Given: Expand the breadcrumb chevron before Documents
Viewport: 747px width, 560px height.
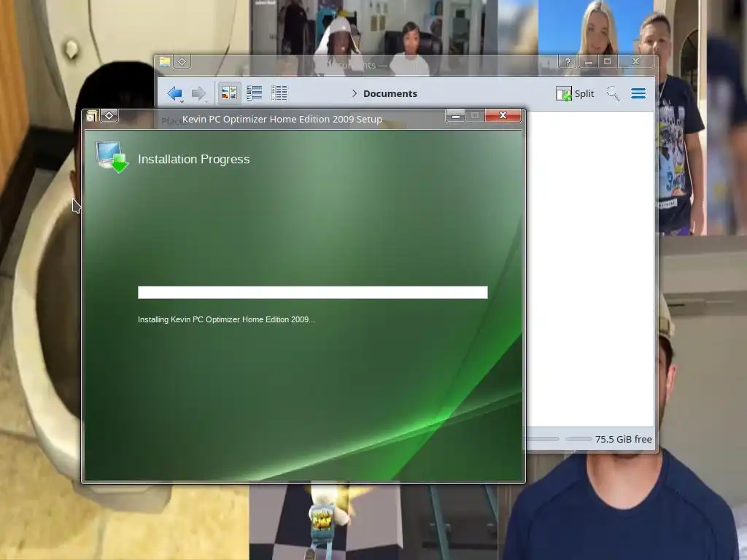Looking at the screenshot, I should [x=354, y=93].
